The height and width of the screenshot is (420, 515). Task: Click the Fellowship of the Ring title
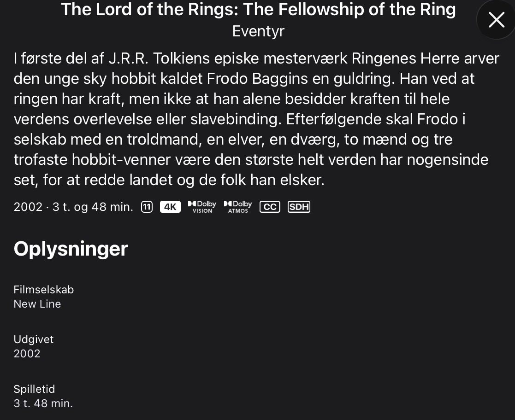pos(258,9)
